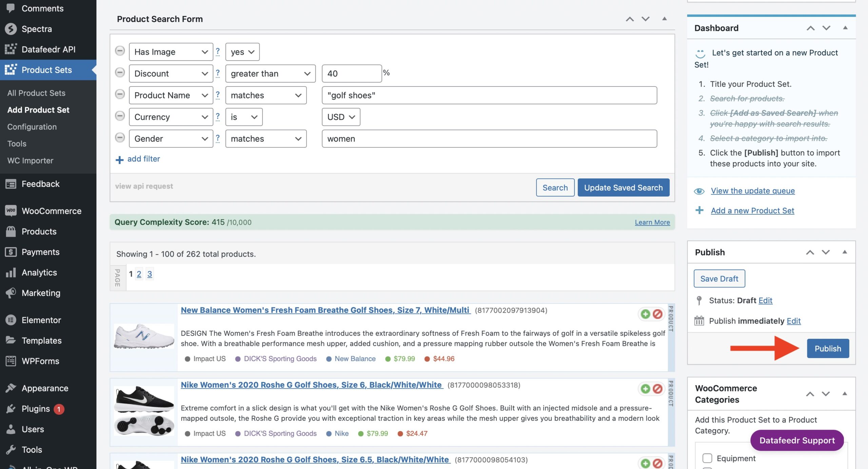Open help for the Discount filter

point(218,73)
